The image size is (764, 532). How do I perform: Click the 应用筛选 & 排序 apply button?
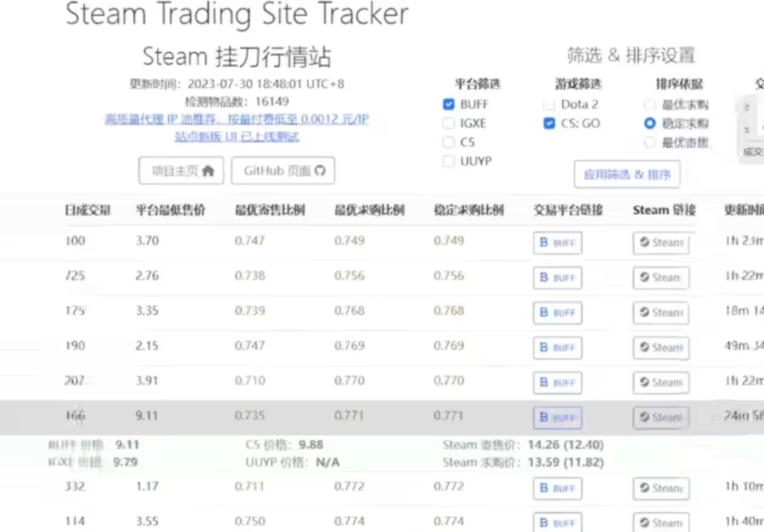(x=627, y=175)
